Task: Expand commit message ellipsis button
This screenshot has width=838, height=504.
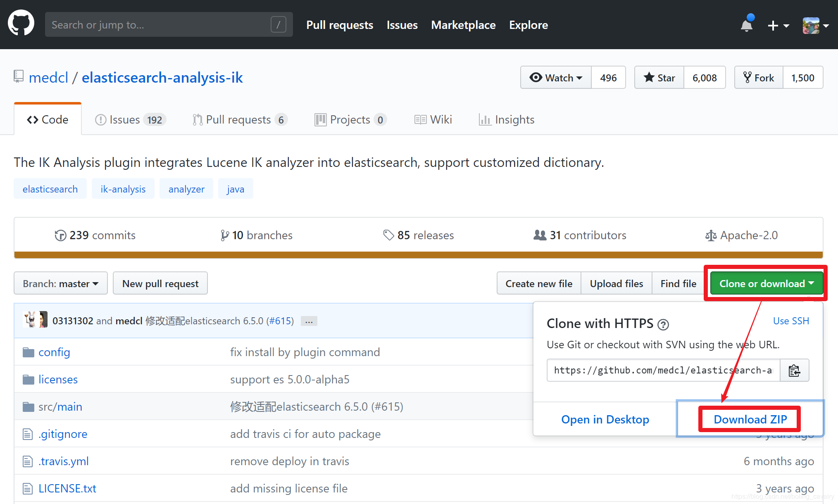Action: pyautogui.click(x=309, y=321)
